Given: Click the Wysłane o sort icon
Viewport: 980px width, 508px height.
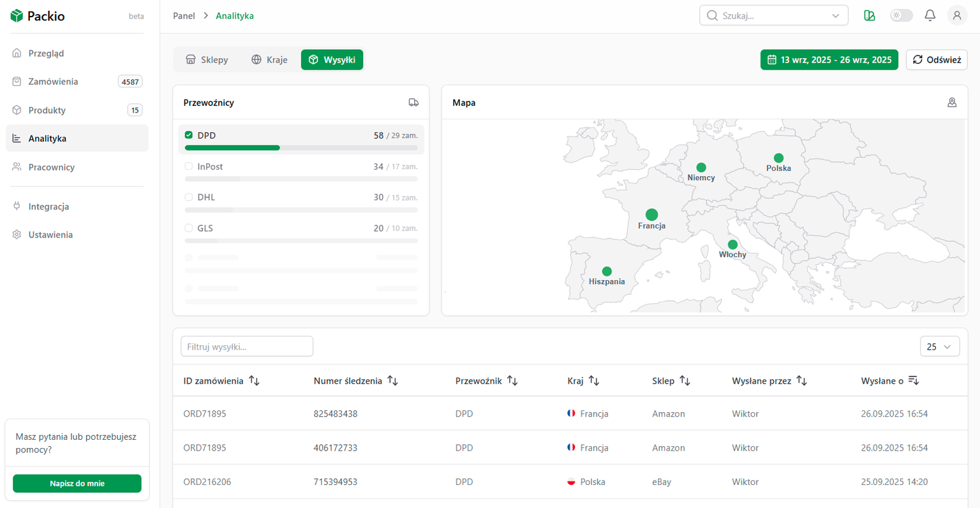Looking at the screenshot, I should (x=913, y=381).
